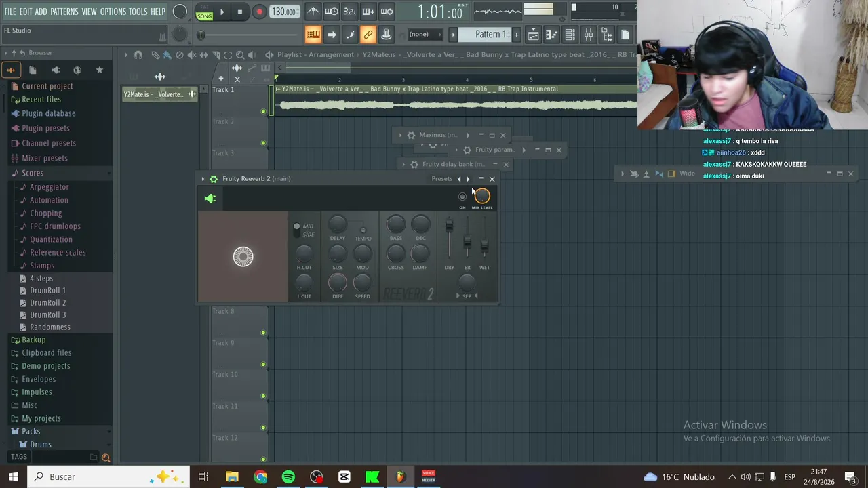Click the green plug icon in Reeverb
Image resolution: width=868 pixels, height=488 pixels.
(x=210, y=199)
